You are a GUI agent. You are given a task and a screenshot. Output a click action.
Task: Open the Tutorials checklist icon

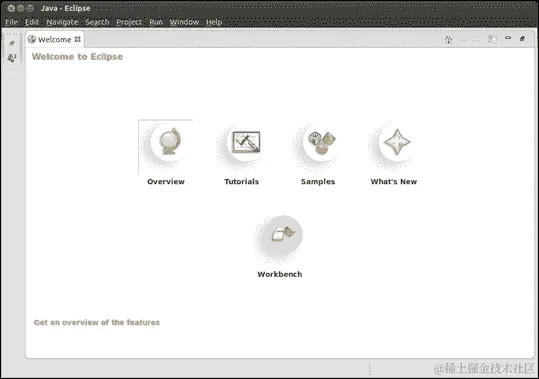246,142
